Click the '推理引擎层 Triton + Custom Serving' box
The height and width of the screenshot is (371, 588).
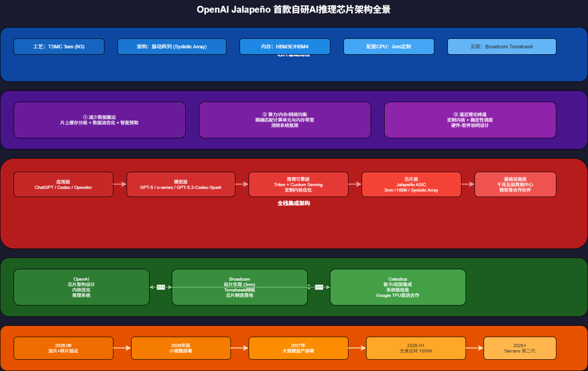pos(298,184)
